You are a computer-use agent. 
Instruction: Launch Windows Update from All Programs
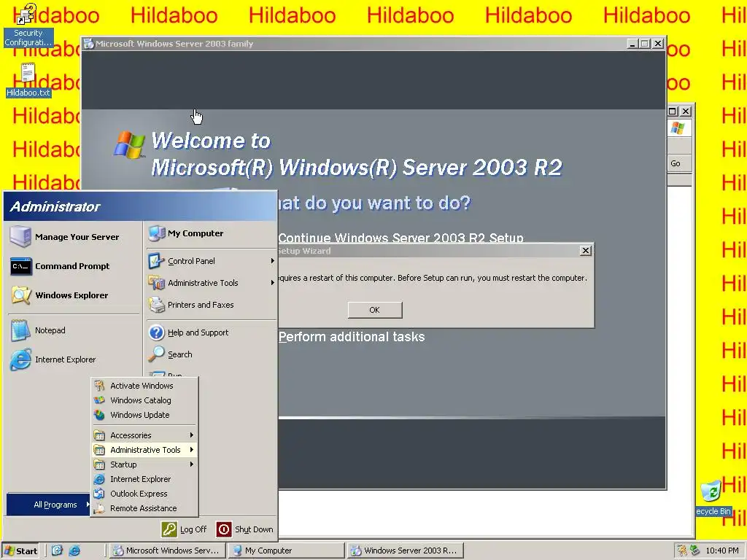(x=144, y=415)
